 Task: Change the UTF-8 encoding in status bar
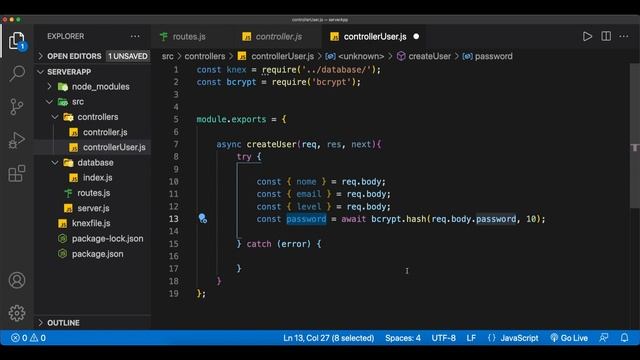[x=443, y=338]
